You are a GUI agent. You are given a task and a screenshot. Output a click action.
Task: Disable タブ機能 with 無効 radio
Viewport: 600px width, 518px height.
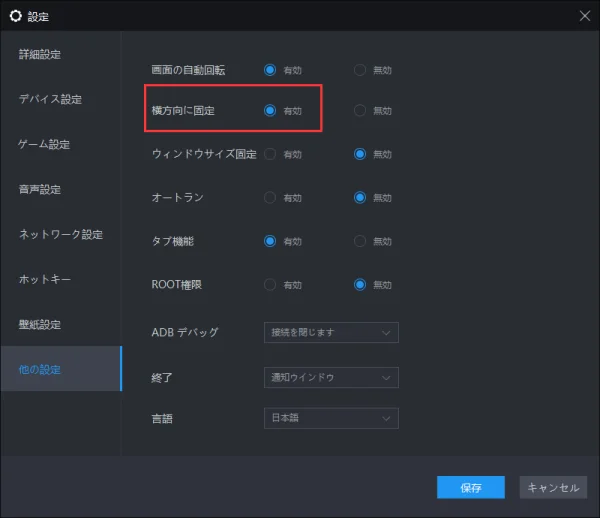click(x=360, y=241)
